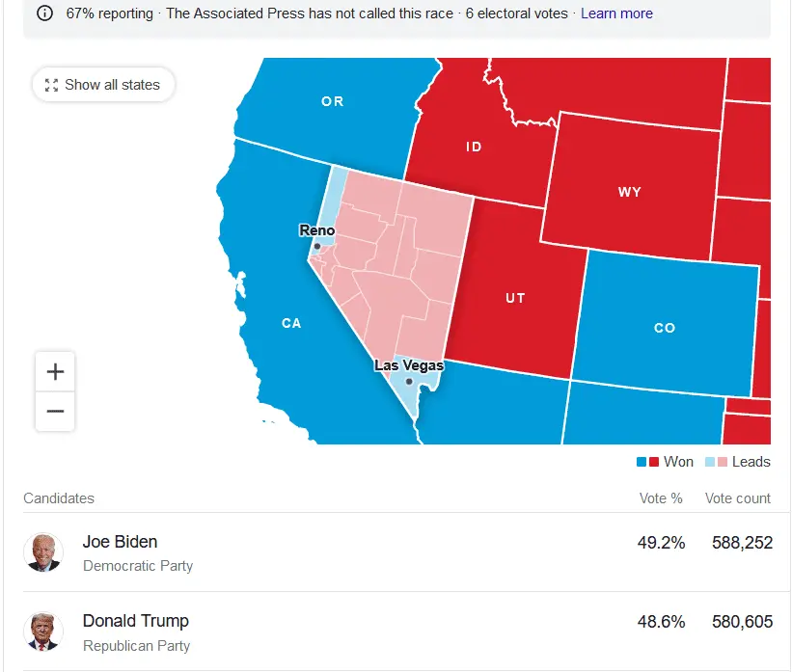This screenshot has height=672, width=792.
Task: Select Colorado on the map
Action: (x=665, y=328)
